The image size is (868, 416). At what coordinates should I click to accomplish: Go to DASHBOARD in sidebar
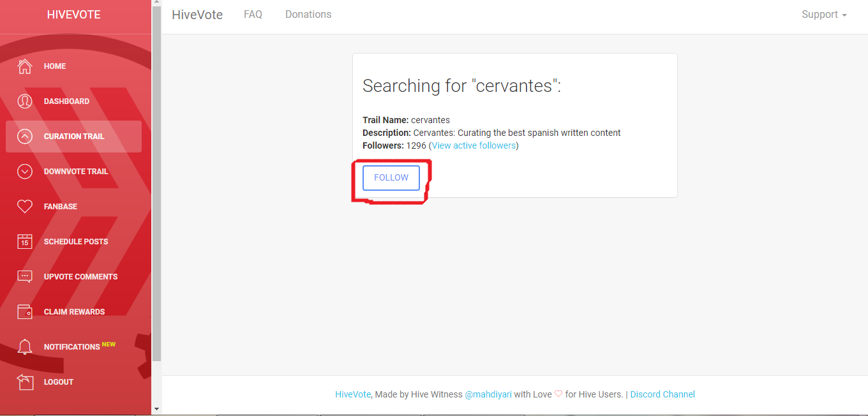click(66, 101)
